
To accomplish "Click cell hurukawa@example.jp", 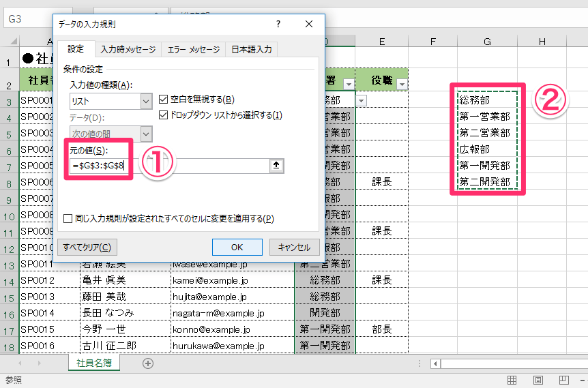I will pyautogui.click(x=233, y=346).
